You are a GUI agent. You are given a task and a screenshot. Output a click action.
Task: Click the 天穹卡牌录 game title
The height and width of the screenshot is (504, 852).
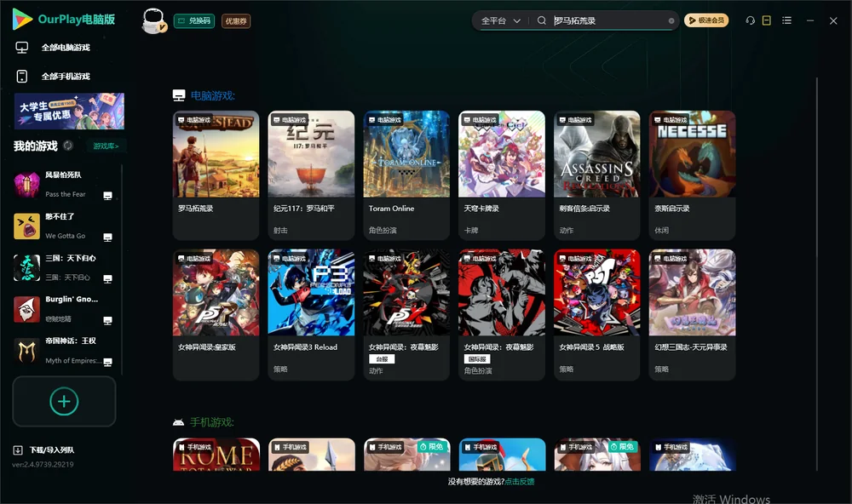[x=481, y=209]
